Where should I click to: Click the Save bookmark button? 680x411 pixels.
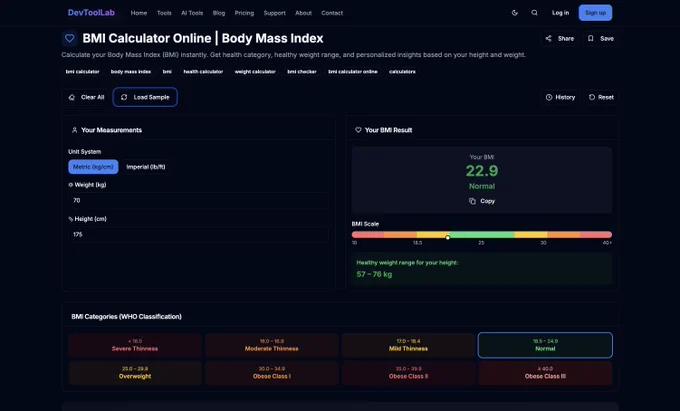pos(601,39)
